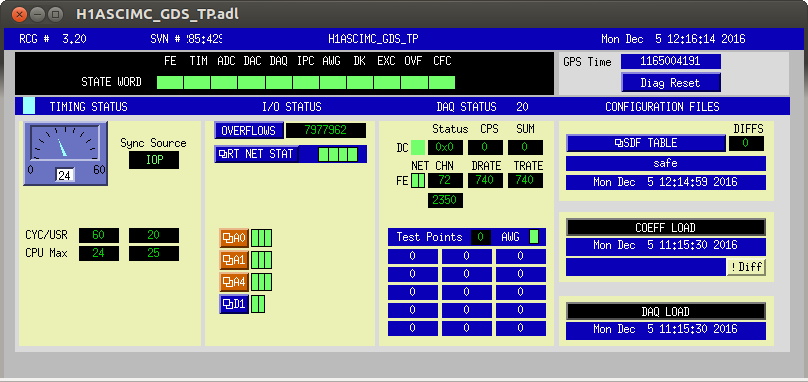This screenshot has height=382, width=808.
Task: Click the CPU Max value 25
Action: pyautogui.click(x=154, y=254)
